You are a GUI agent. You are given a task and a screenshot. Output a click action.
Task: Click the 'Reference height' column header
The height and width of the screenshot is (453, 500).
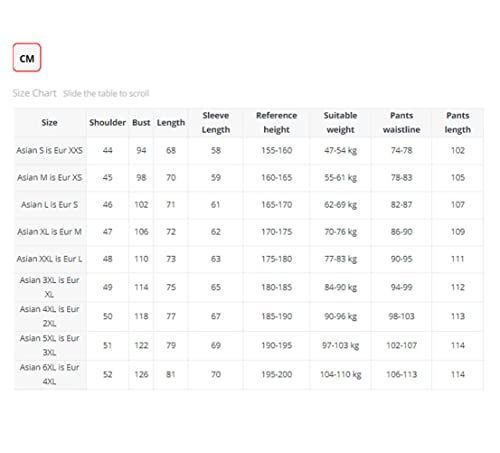[276, 122]
